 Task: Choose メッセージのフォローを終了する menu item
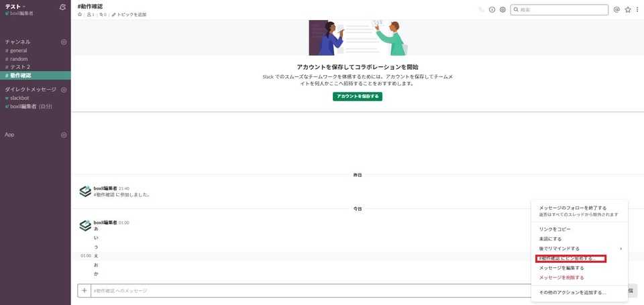pyautogui.click(x=579, y=211)
